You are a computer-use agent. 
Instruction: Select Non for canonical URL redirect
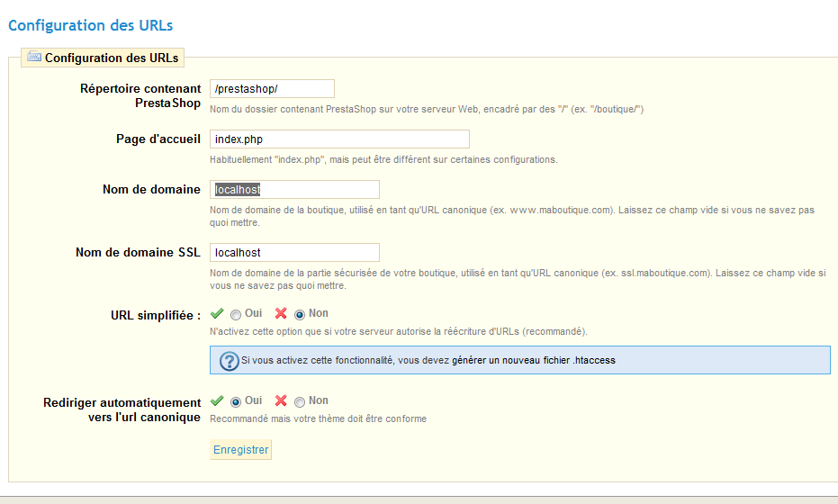click(x=299, y=402)
